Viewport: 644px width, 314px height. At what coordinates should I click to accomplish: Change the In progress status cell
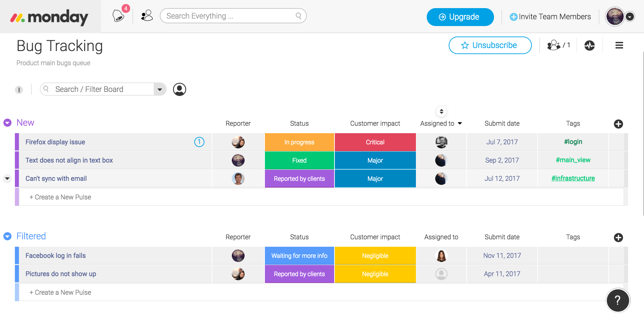(x=299, y=142)
